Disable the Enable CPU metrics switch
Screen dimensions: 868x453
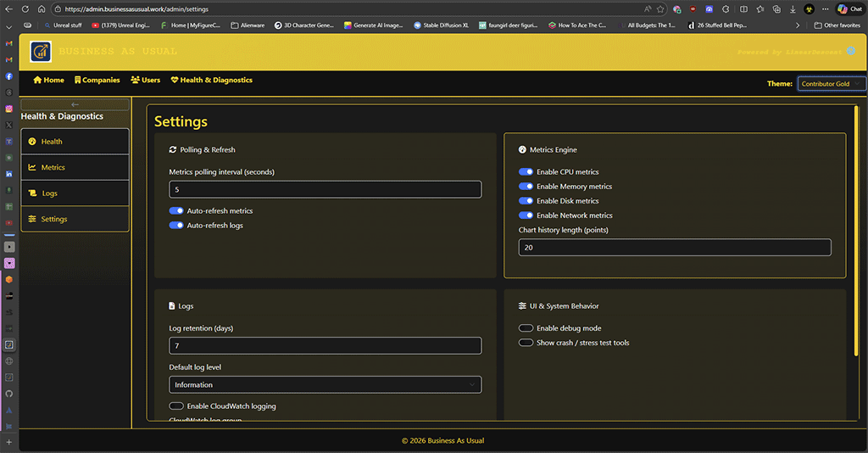(x=526, y=172)
